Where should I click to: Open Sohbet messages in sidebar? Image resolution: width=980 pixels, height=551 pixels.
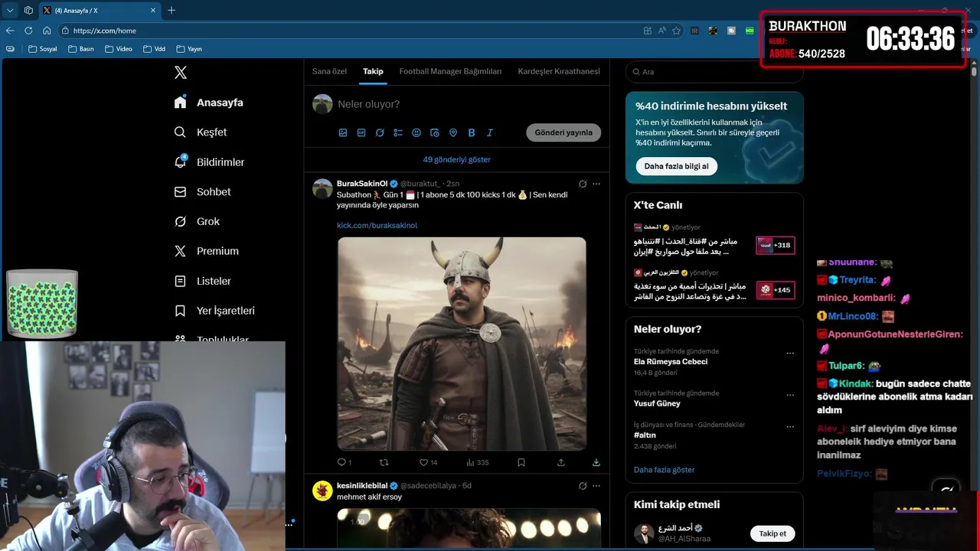tap(202, 192)
